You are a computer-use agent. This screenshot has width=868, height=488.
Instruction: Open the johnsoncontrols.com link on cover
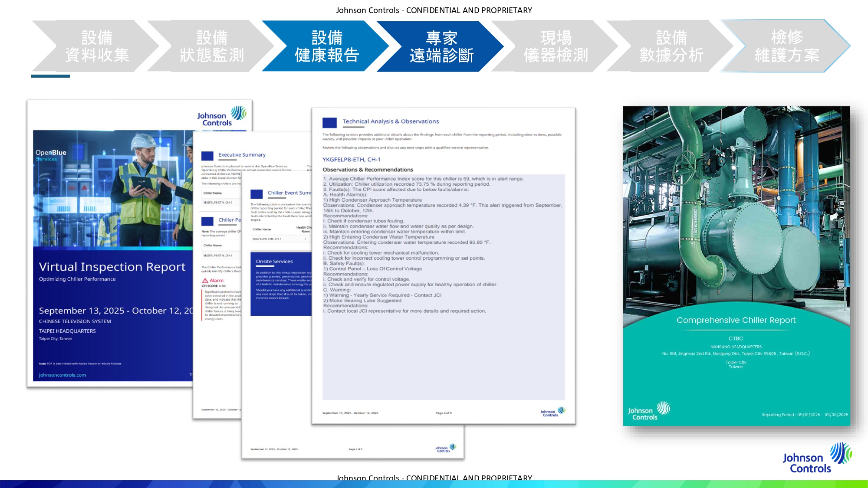(62, 375)
